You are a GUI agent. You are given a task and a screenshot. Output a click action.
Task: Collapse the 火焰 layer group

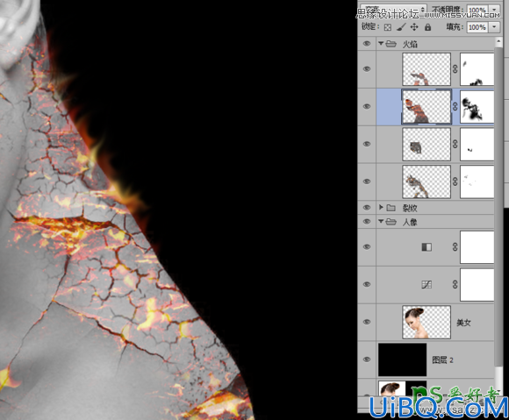click(x=381, y=43)
